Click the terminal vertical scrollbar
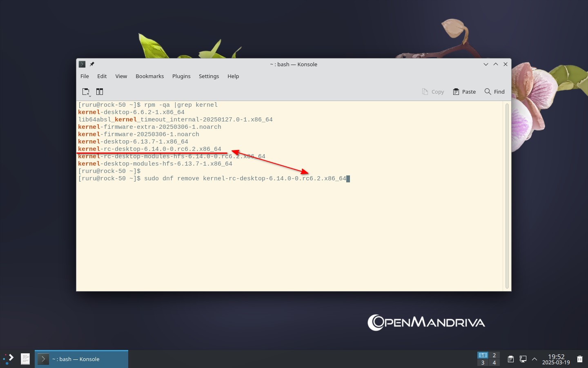Screen dimensions: 588x368 507,196
